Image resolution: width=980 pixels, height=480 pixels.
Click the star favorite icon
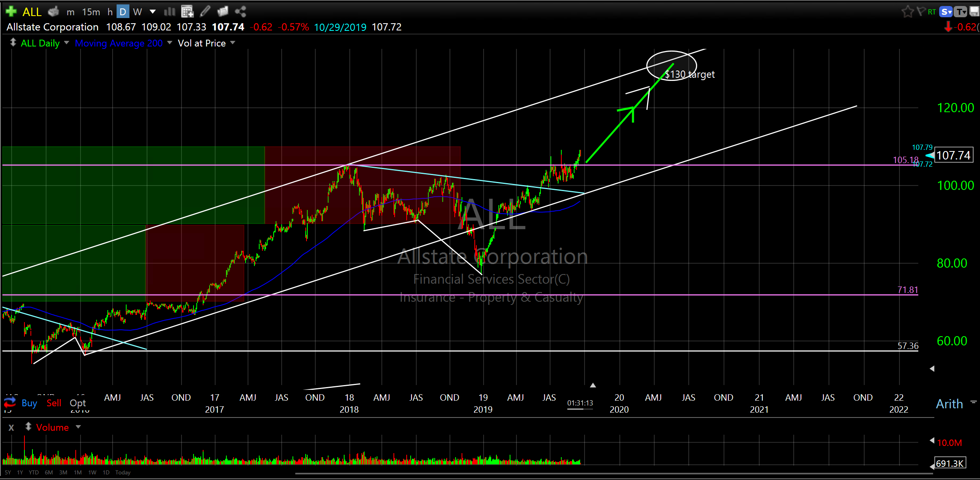pyautogui.click(x=907, y=12)
